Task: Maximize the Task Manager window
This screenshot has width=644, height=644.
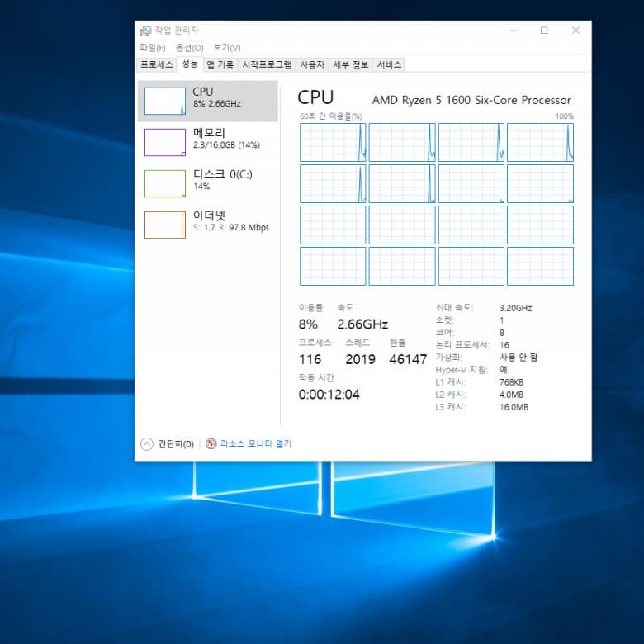Action: pyautogui.click(x=544, y=31)
